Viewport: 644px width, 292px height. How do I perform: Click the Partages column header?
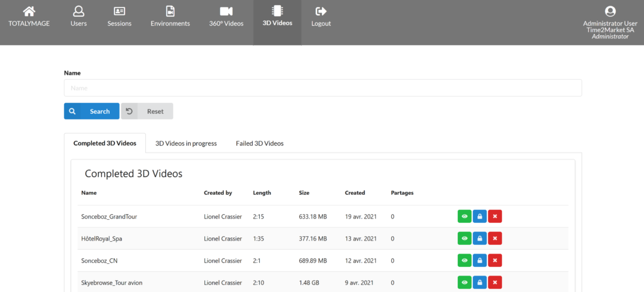tap(402, 193)
